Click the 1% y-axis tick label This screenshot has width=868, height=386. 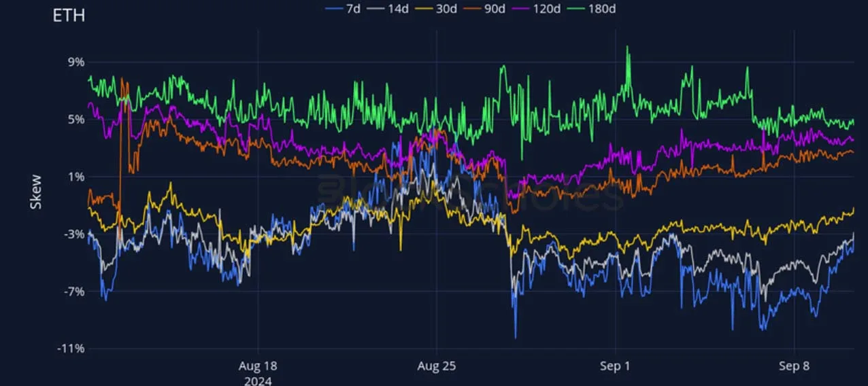(76, 177)
